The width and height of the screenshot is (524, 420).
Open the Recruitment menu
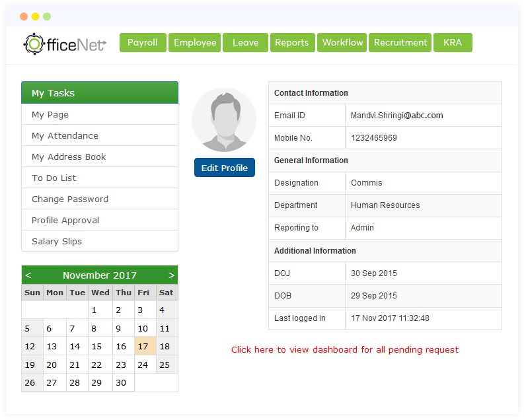point(400,42)
